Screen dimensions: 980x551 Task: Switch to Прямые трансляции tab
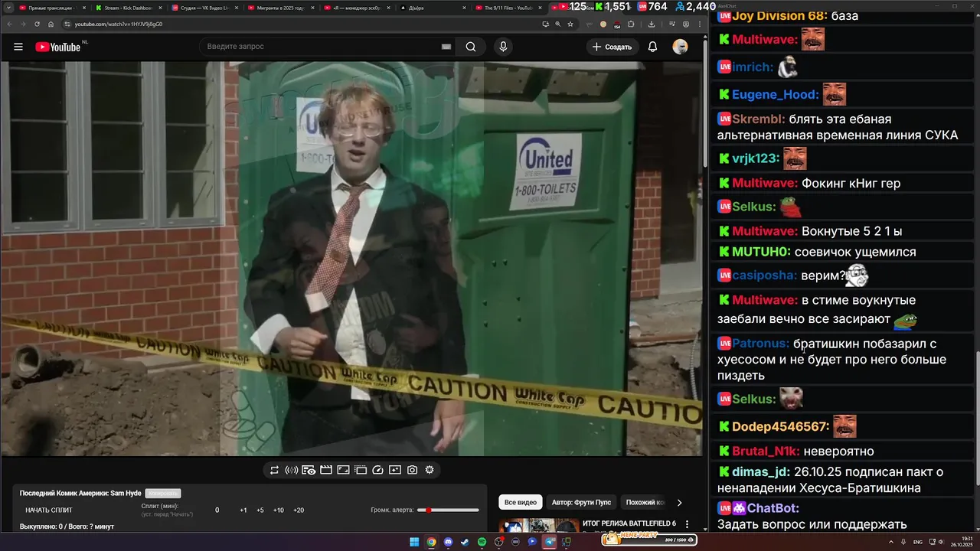click(51, 8)
